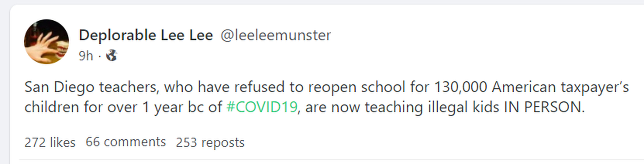Image resolution: width=644 pixels, height=164 pixels.
Task: Open the 9h post timestamp
Action: [x=86, y=56]
